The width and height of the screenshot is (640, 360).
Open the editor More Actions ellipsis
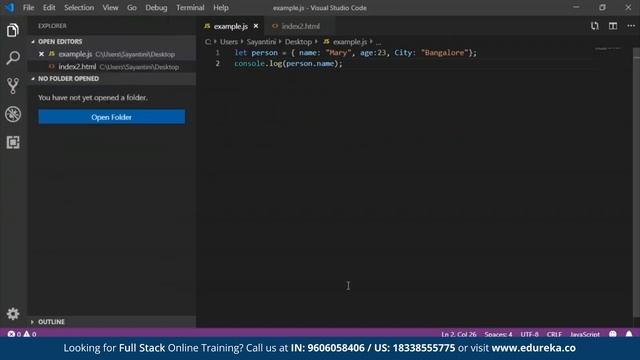click(x=631, y=26)
